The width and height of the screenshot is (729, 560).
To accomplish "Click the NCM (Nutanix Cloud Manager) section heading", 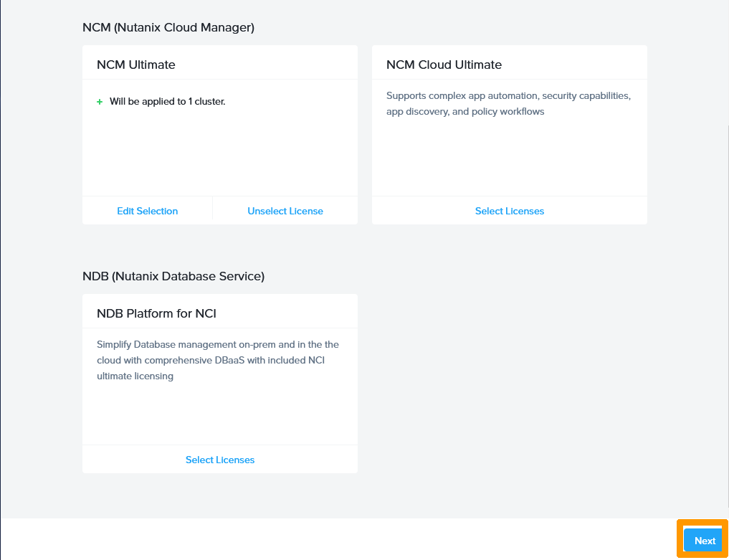I will click(168, 27).
